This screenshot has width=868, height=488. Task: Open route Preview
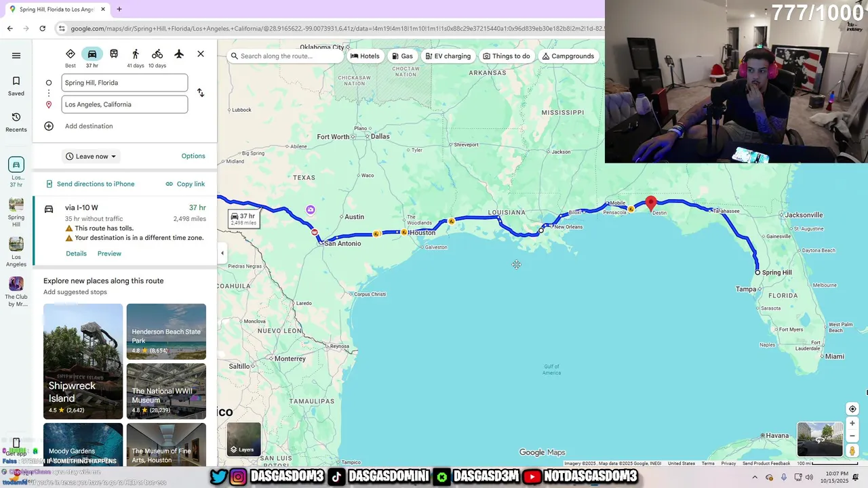tap(109, 253)
